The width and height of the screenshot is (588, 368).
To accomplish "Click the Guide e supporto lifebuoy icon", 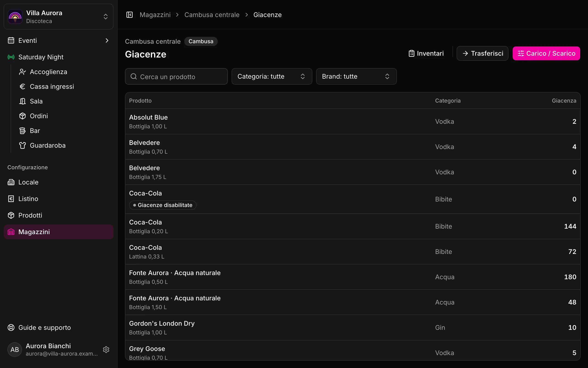I will pos(11,327).
